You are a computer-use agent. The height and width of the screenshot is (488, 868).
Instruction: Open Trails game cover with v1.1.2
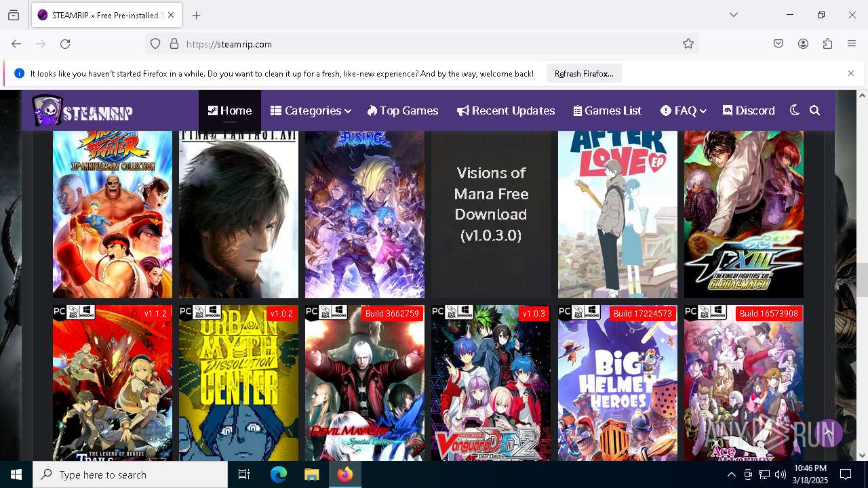tap(113, 383)
